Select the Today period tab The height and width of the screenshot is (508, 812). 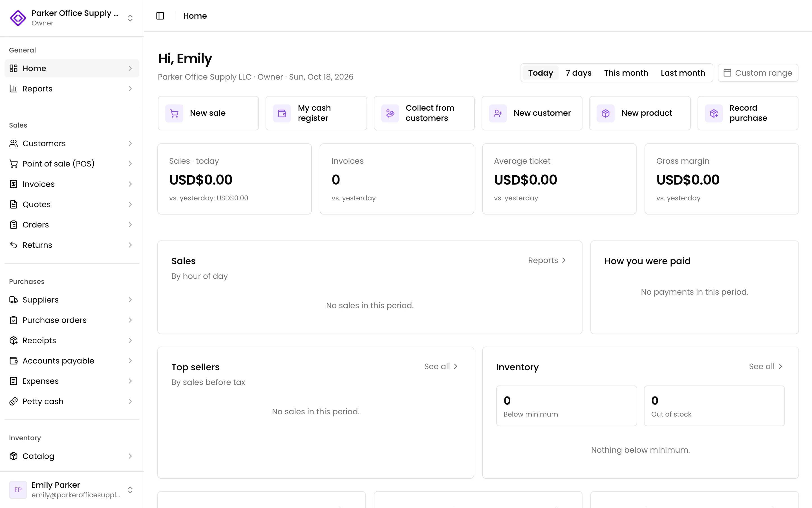[540, 73]
